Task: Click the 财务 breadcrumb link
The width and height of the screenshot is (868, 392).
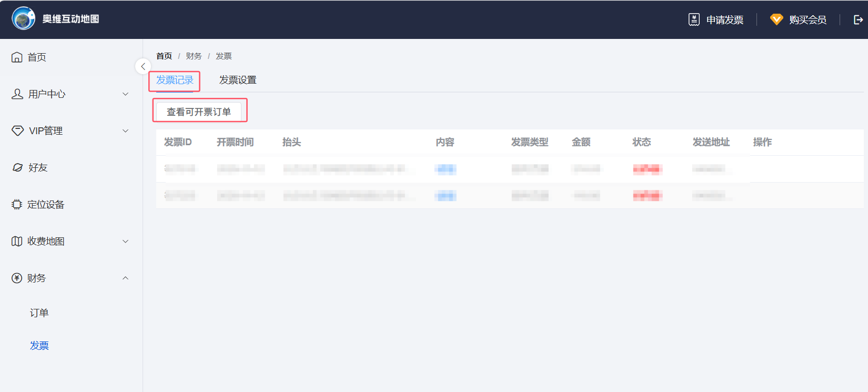Action: click(194, 56)
